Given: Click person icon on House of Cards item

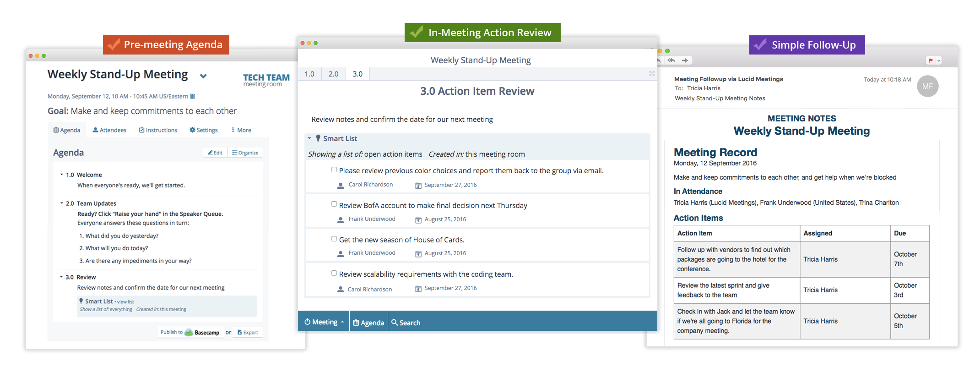Looking at the screenshot, I should click(341, 253).
